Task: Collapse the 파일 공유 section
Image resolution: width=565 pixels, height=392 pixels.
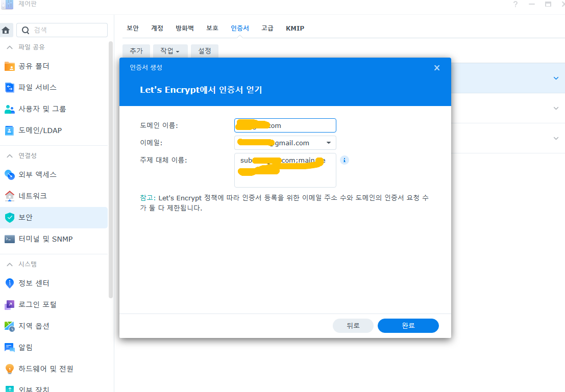Action: coord(10,47)
